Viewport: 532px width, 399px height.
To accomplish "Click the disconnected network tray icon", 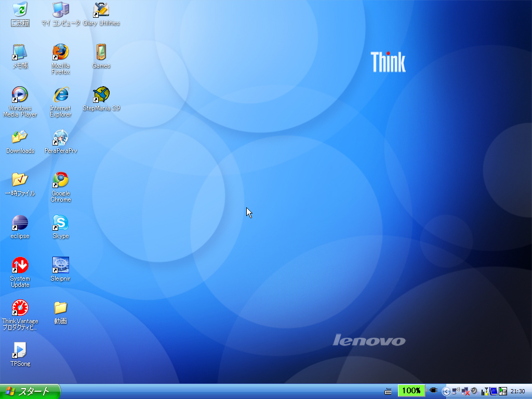I will [465, 391].
